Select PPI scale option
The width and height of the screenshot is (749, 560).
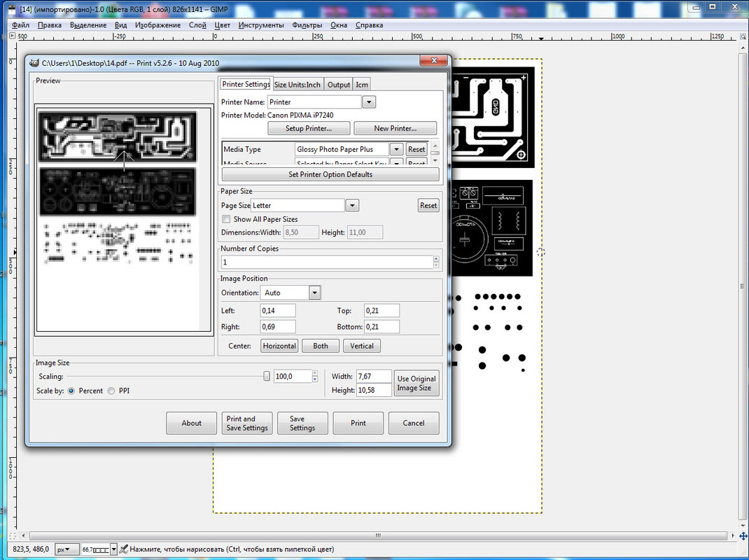(111, 391)
